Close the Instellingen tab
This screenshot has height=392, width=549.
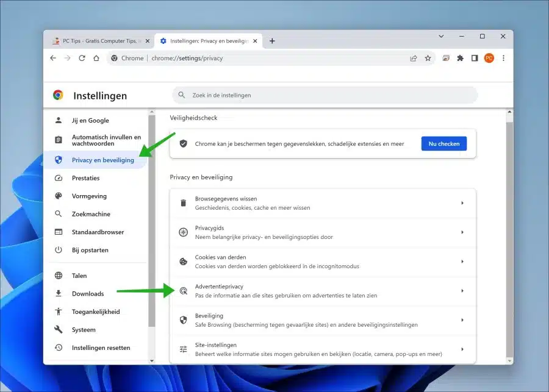(255, 41)
